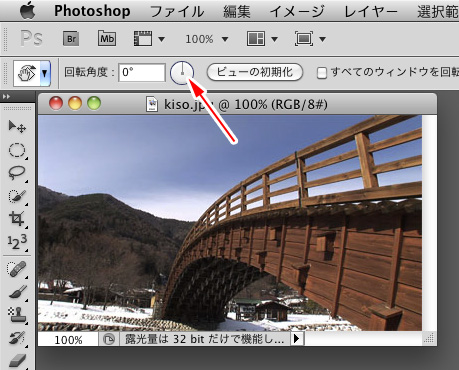Screen dimensions: 459x370
Task: Expand the screen mode dropdown arrow
Action: pos(322,39)
